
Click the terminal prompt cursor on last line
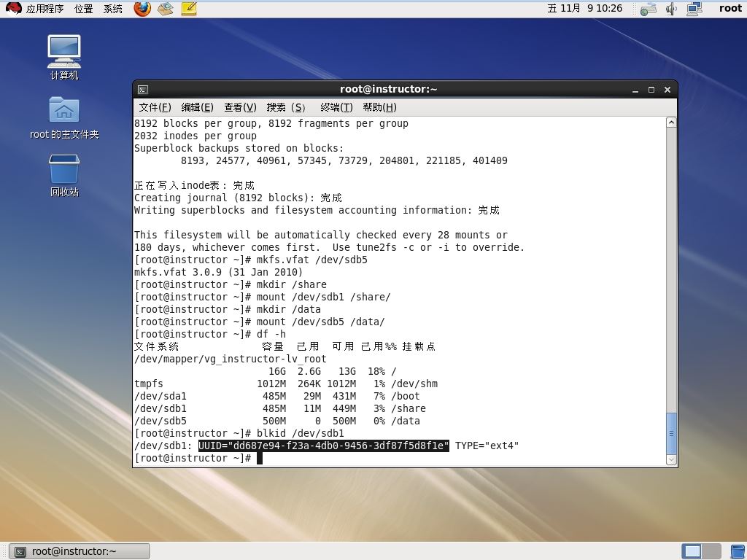(260, 458)
